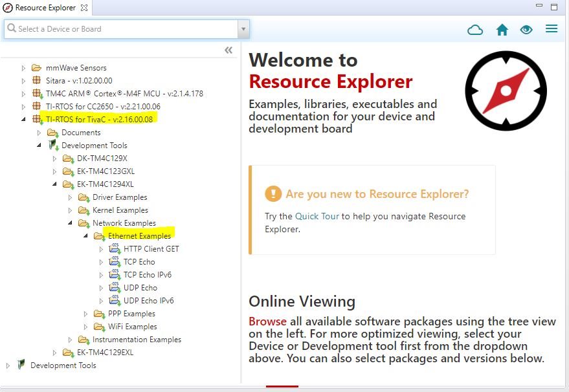569x392 pixels.
Task: Expand the mmWave Sensors node
Action: [23, 68]
